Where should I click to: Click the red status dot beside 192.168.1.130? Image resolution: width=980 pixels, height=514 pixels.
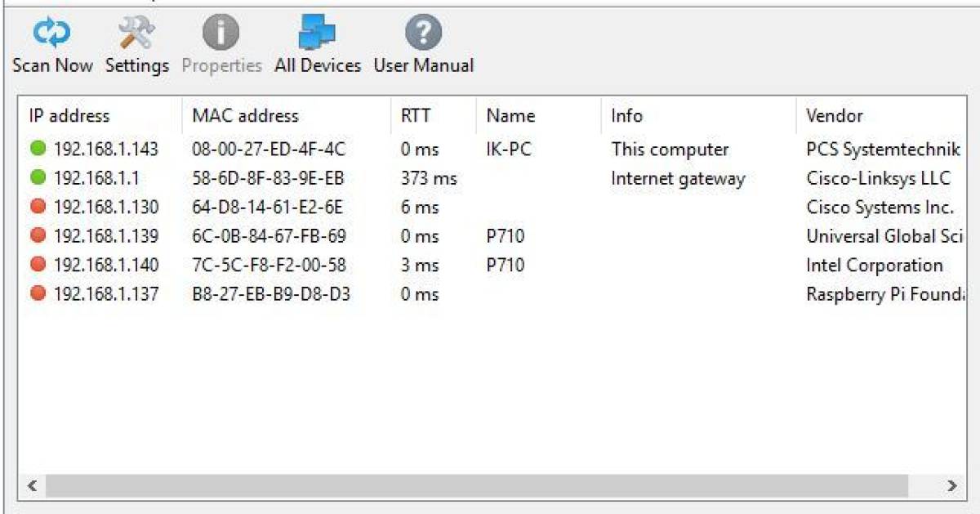36,208
